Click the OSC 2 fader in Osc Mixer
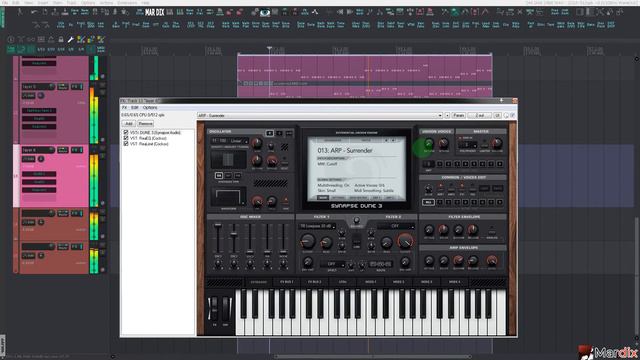Image resolution: width=640 pixels, height=360 pixels. (234, 234)
